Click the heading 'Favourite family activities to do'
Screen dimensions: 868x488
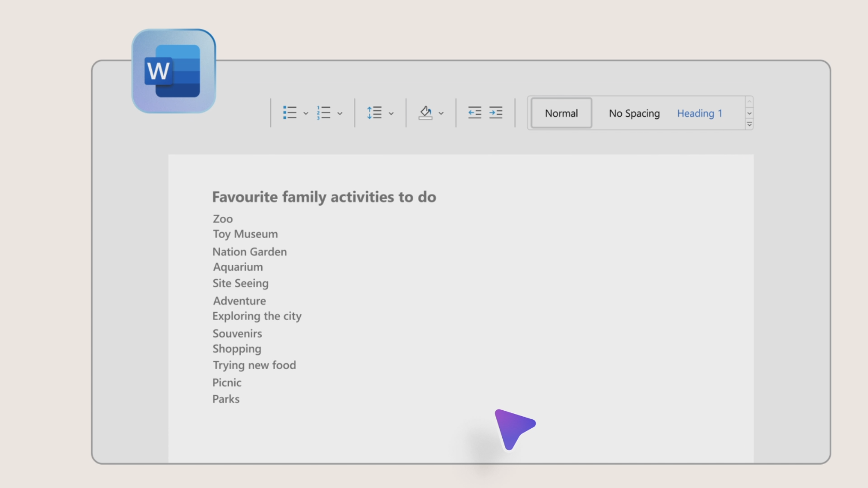[x=324, y=197]
